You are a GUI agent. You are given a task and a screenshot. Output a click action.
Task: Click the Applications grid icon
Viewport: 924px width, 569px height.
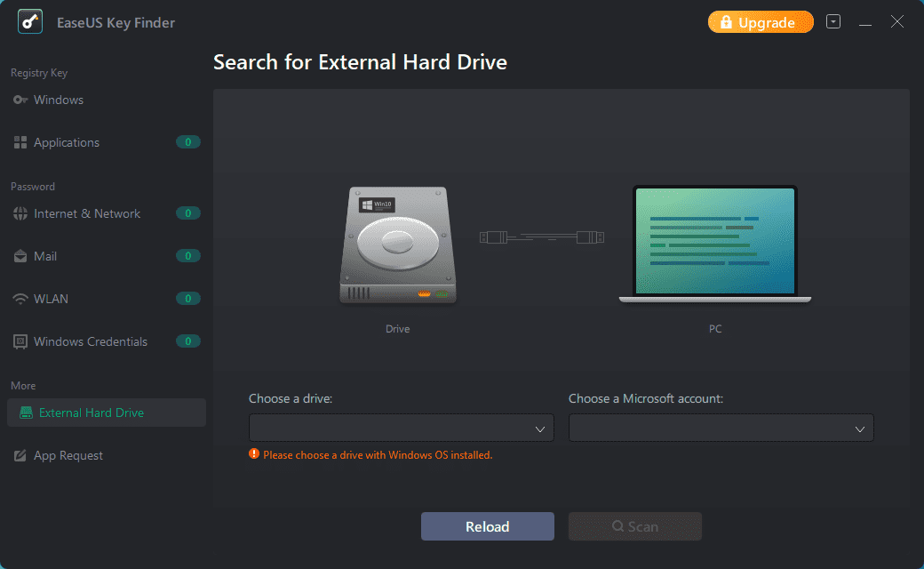tap(20, 142)
